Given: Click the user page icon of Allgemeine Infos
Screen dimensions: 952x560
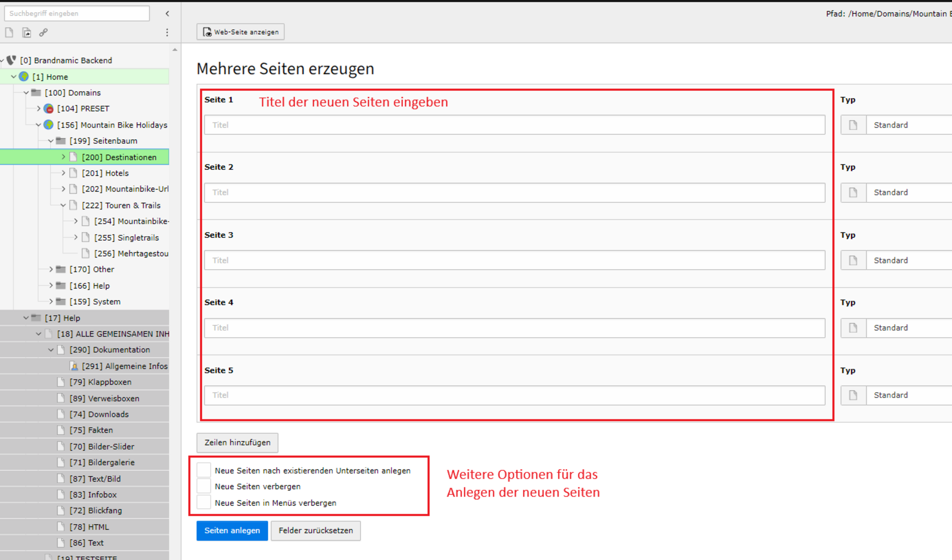Looking at the screenshot, I should click(x=74, y=366).
